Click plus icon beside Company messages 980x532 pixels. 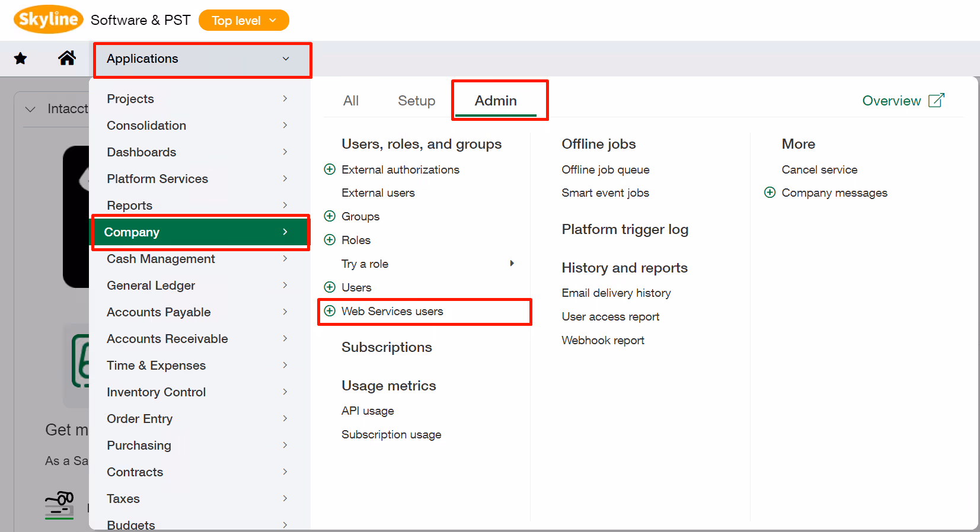770,193
